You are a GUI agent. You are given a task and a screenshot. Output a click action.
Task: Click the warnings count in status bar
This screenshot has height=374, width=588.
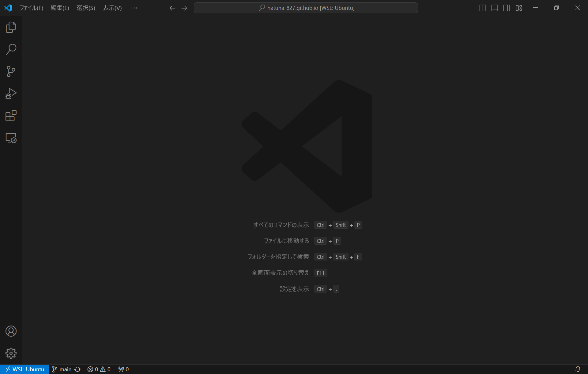(x=105, y=369)
